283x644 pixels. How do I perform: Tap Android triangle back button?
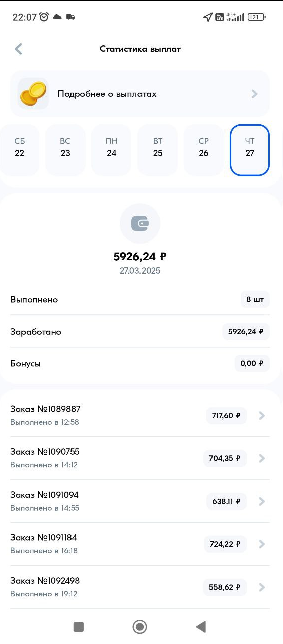(x=201, y=626)
